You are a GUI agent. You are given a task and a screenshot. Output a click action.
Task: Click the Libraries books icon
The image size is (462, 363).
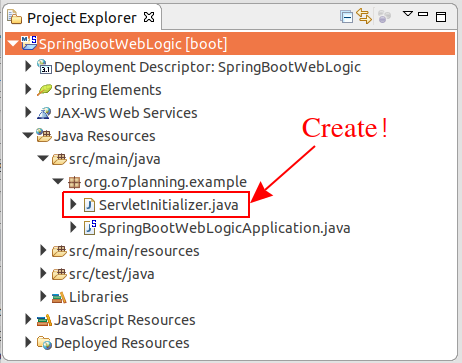(59, 297)
